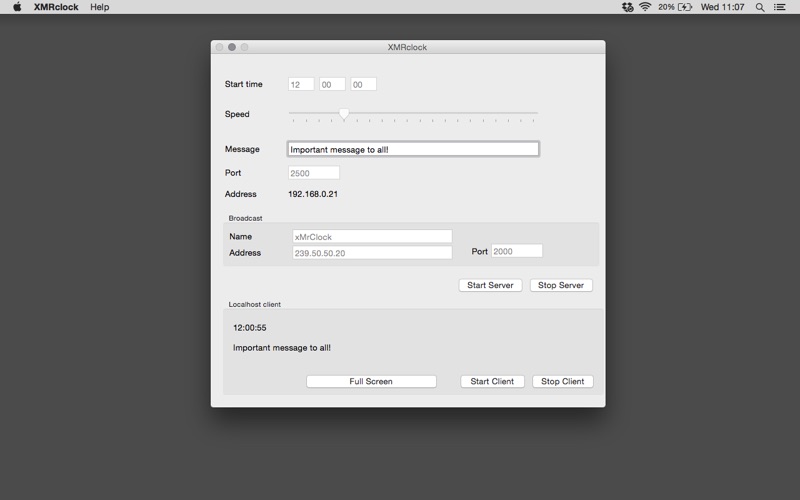
Task: Open the Help menu
Action: tap(99, 7)
